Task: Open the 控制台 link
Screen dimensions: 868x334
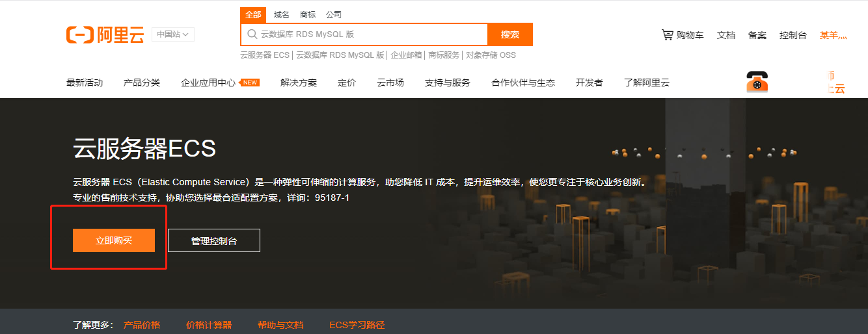Action: point(793,35)
